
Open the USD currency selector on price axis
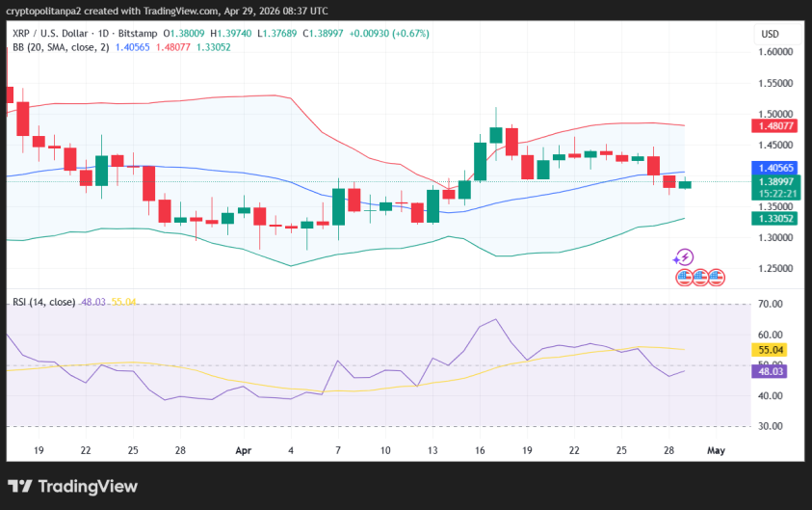770,34
